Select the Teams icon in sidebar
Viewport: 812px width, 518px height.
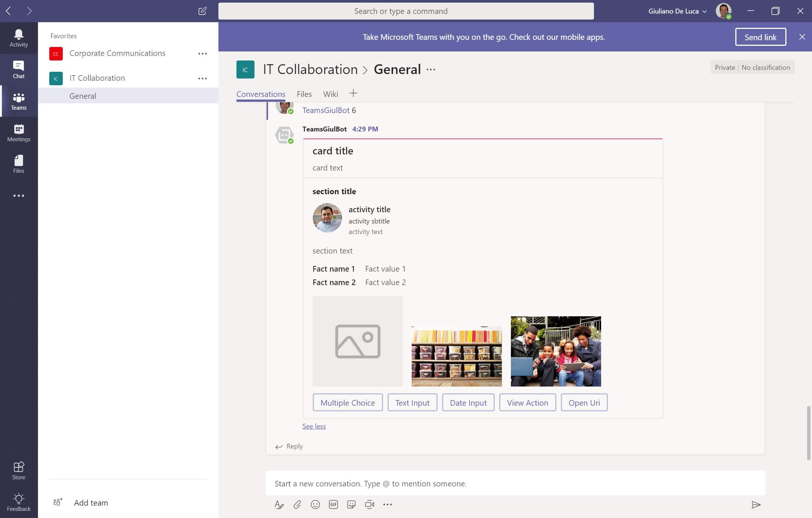tap(18, 101)
